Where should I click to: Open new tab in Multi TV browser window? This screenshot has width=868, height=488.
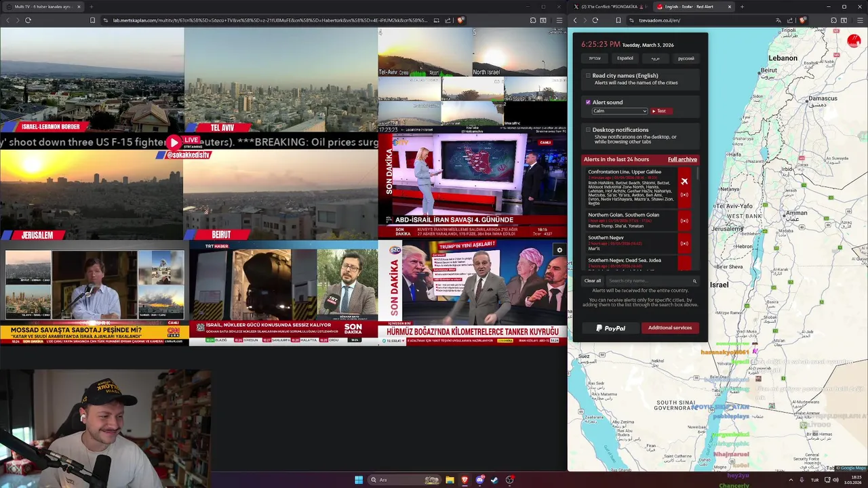(91, 7)
